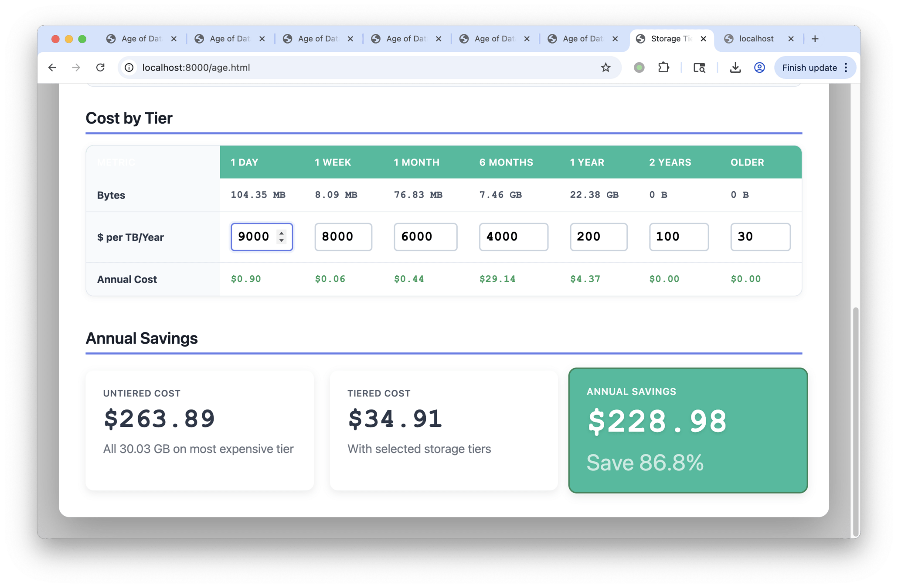Screen dimensions: 898x588
Task: Click the 6 Months cost input field
Action: coord(513,237)
